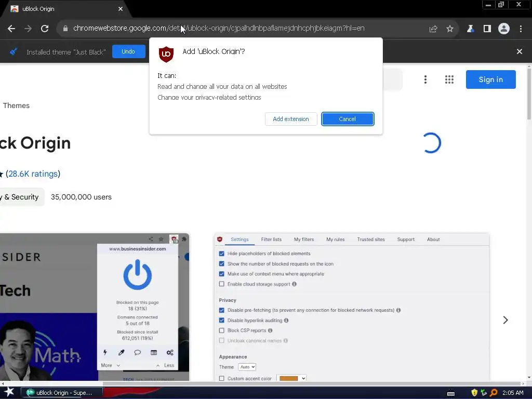Toggle Hide placeholders of blocked elements
The width and height of the screenshot is (532, 399).
click(x=221, y=254)
